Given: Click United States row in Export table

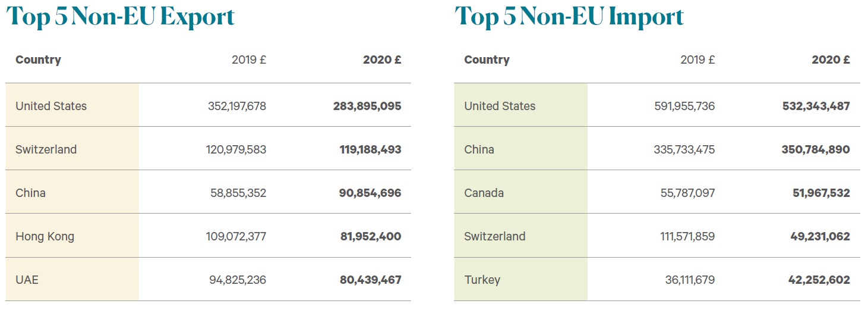Looking at the screenshot, I should (208, 105).
